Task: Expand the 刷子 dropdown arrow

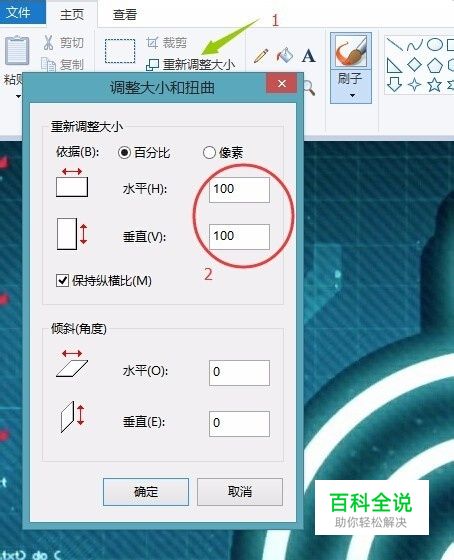Action: (x=352, y=95)
